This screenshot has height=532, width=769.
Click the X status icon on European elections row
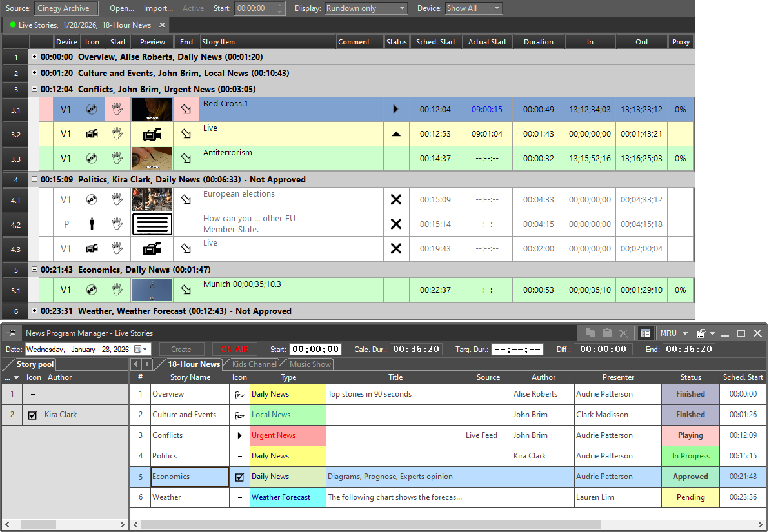click(x=395, y=199)
